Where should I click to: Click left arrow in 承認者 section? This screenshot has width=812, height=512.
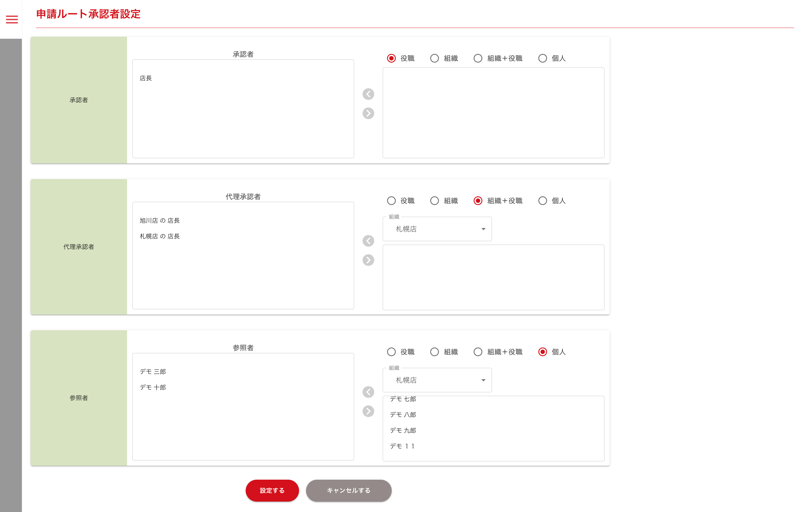pyautogui.click(x=368, y=94)
